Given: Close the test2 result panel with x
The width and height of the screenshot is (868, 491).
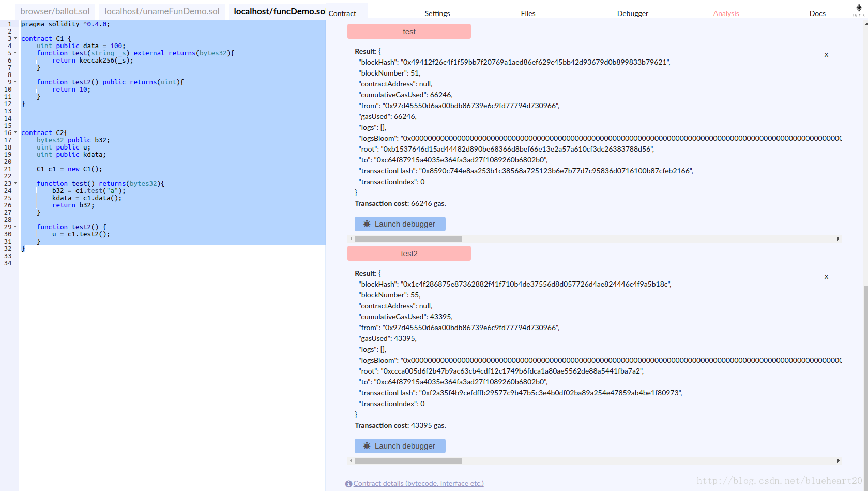Looking at the screenshot, I should (x=826, y=277).
